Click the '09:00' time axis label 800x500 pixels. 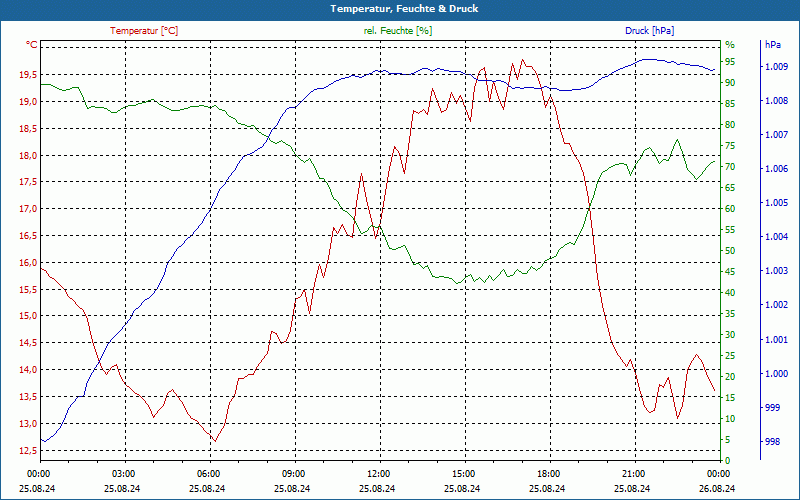tap(292, 473)
